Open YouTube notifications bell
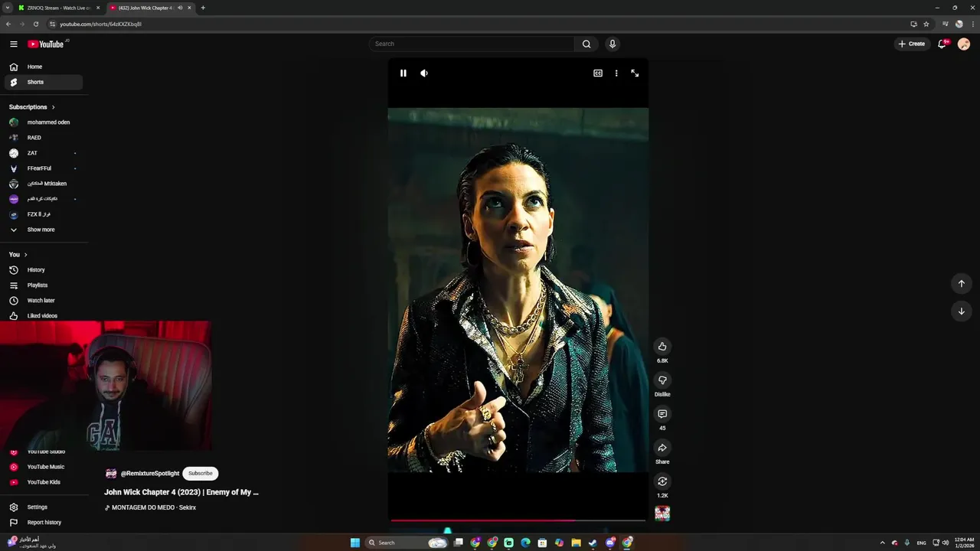Viewport: 980px width, 551px height. pyautogui.click(x=942, y=44)
